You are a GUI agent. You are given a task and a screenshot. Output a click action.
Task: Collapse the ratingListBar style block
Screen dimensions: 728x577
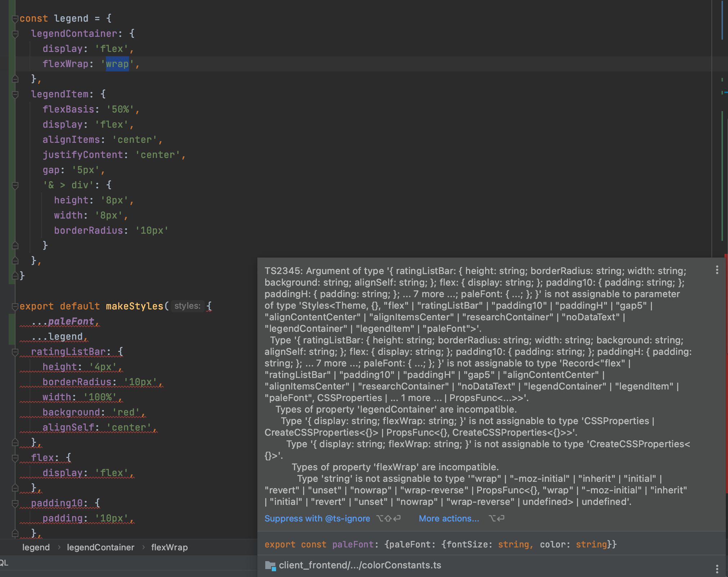click(14, 352)
